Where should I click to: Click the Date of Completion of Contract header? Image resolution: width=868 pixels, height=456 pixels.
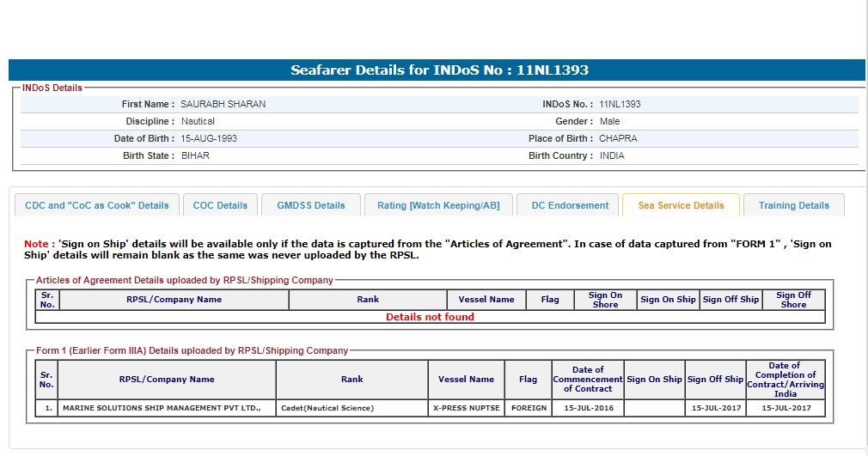coord(785,379)
